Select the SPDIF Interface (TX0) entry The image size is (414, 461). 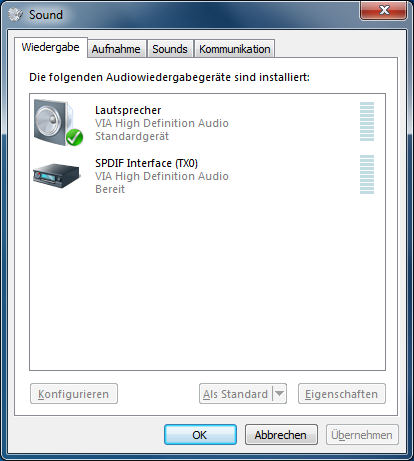point(207,175)
